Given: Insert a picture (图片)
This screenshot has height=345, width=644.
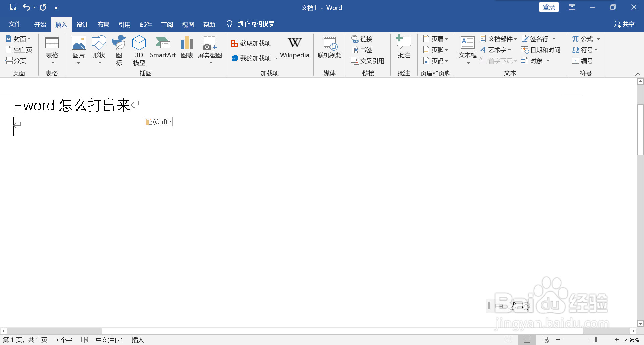Looking at the screenshot, I should tap(79, 50).
